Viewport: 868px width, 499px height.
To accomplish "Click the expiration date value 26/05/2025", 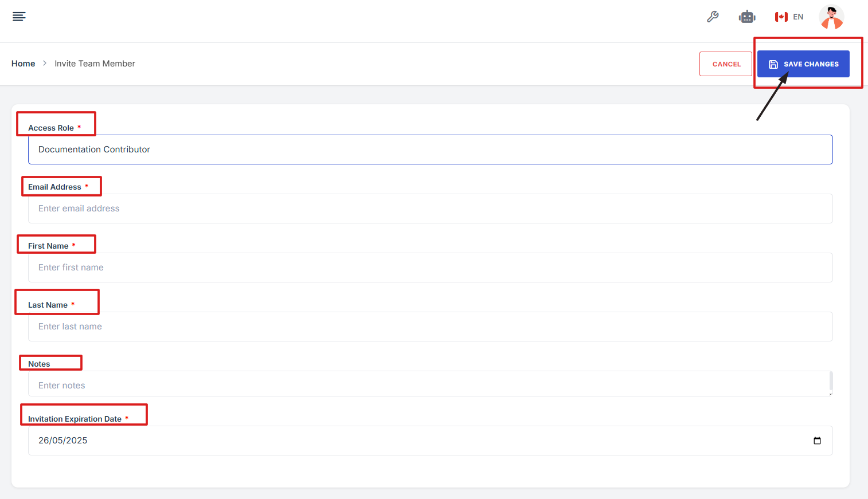I will coord(63,441).
